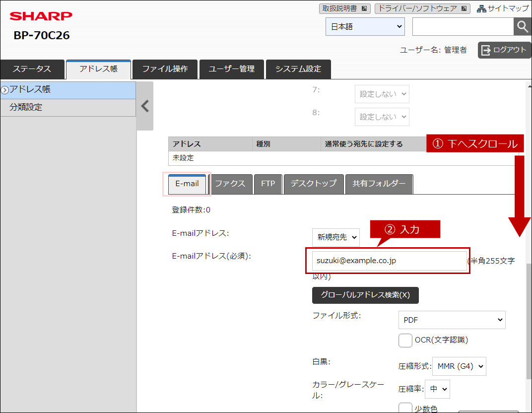Click external-link icon on ドライバー/ソフトウェア
Viewport: 532px width, 413px height.
(464, 8)
